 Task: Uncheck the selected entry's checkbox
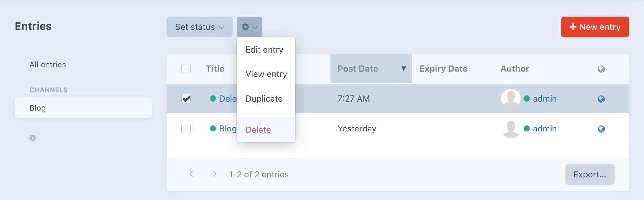click(x=186, y=98)
